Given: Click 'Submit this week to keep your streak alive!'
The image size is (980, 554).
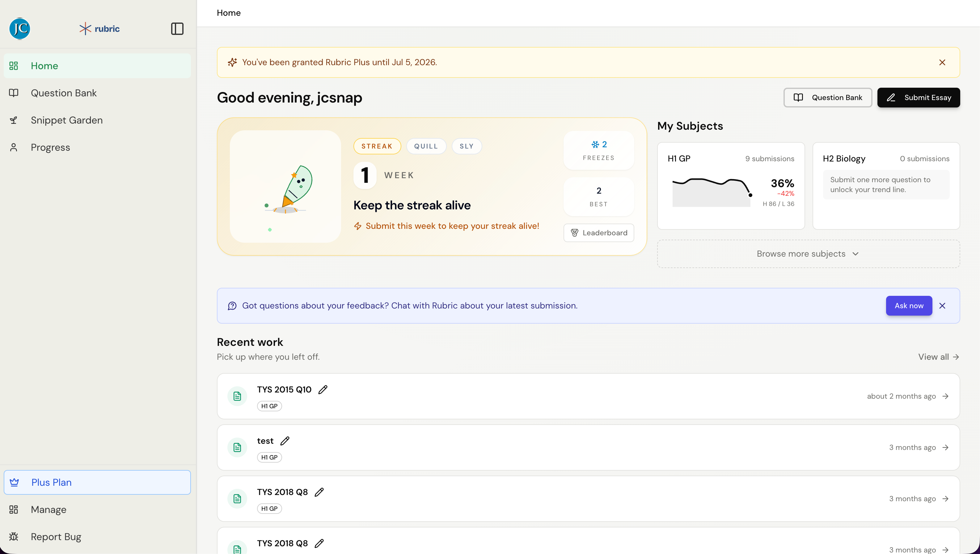Looking at the screenshot, I should 452,226.
